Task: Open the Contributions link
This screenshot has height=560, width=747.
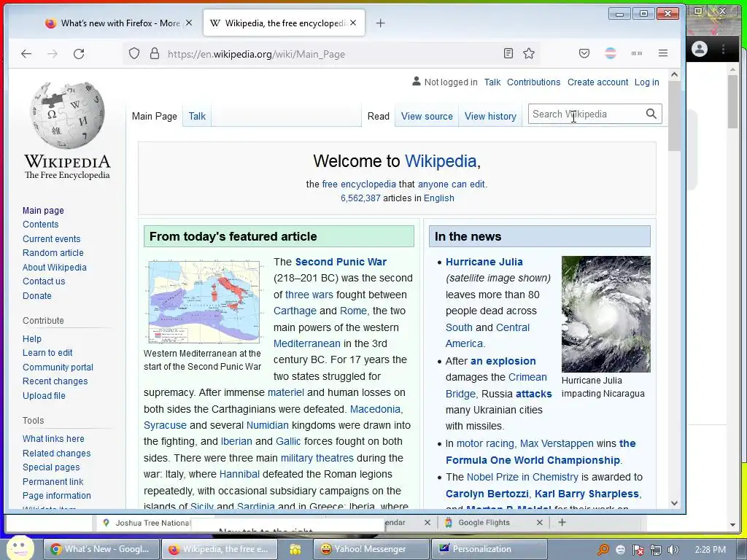Action: 533,82
